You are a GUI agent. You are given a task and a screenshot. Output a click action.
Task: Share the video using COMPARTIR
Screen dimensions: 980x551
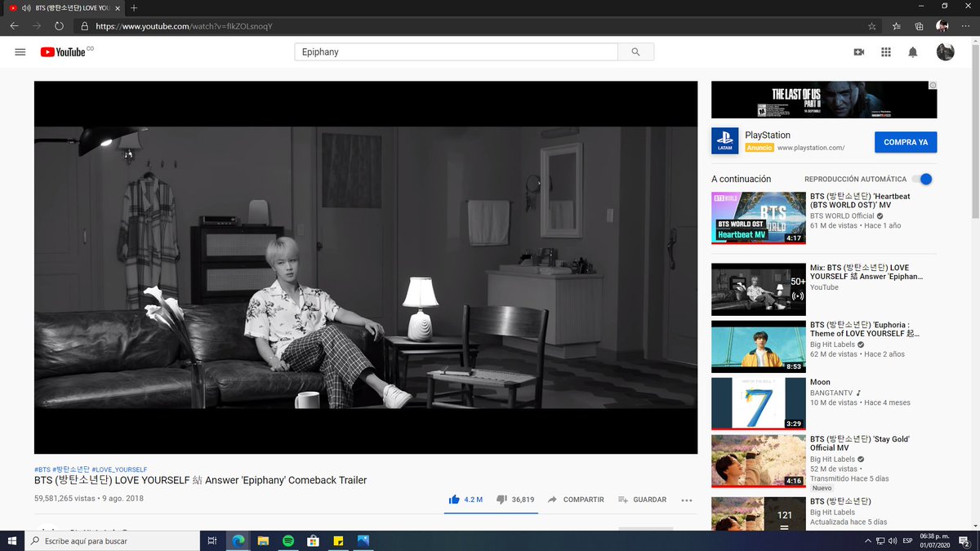click(x=576, y=500)
